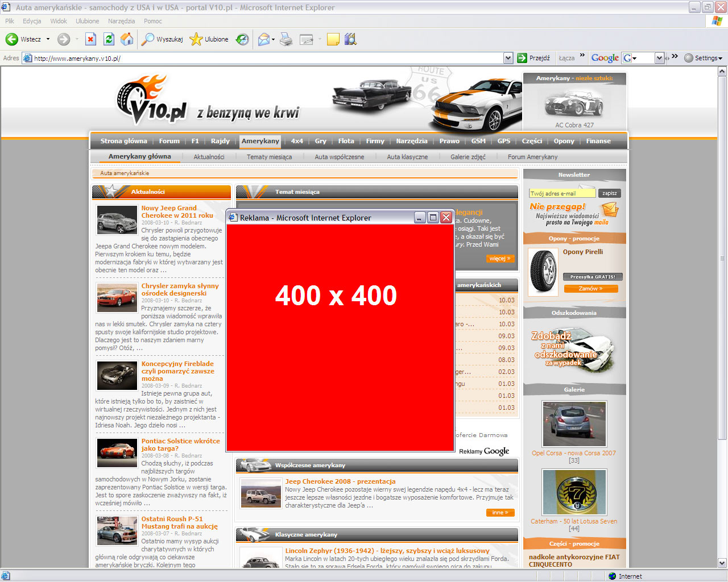This screenshot has width=728, height=582.
Task: Click the newsletter zapisz button
Action: (x=609, y=193)
